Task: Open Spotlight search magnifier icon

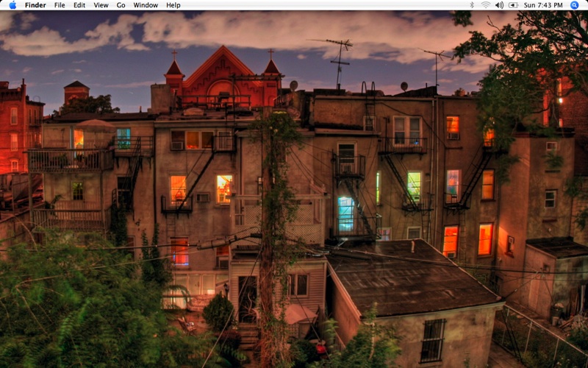Action: 574,5
